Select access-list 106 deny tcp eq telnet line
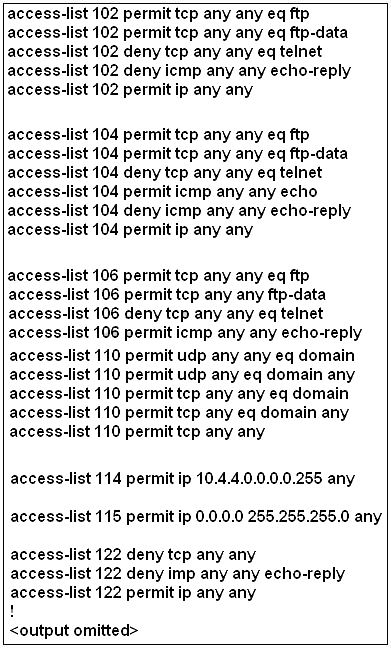391x648 pixels. point(166,314)
